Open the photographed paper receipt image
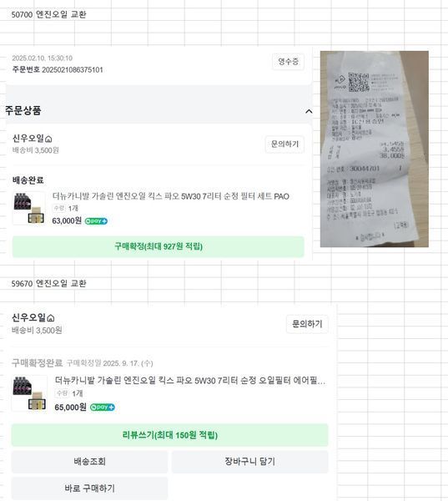The image size is (448, 501). [375, 149]
